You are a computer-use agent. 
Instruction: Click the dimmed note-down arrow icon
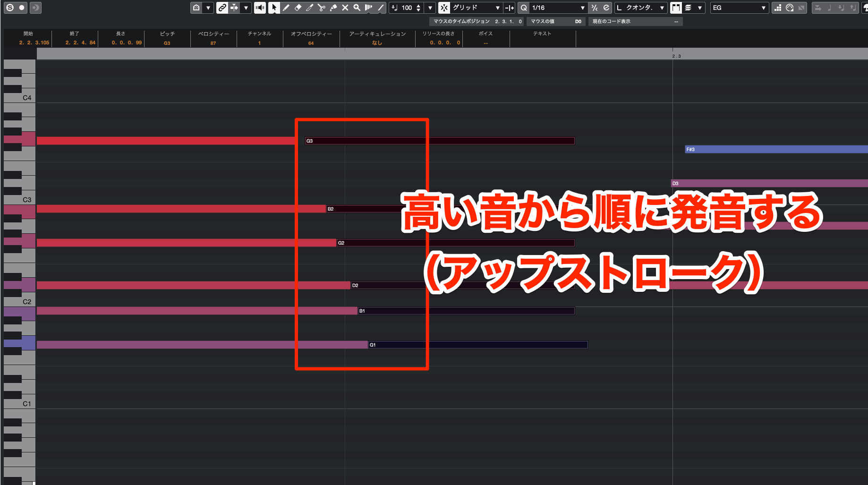[x=841, y=8]
